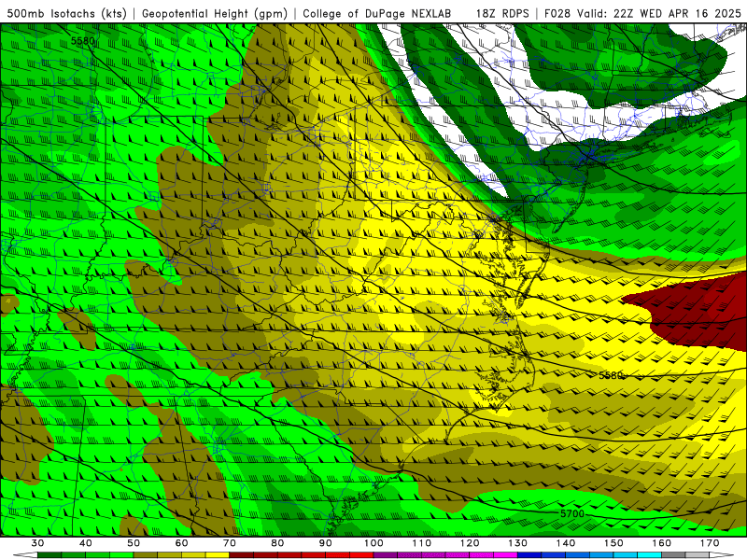
Task: Pick the bright green swatch just before 50
Action: coord(121,555)
